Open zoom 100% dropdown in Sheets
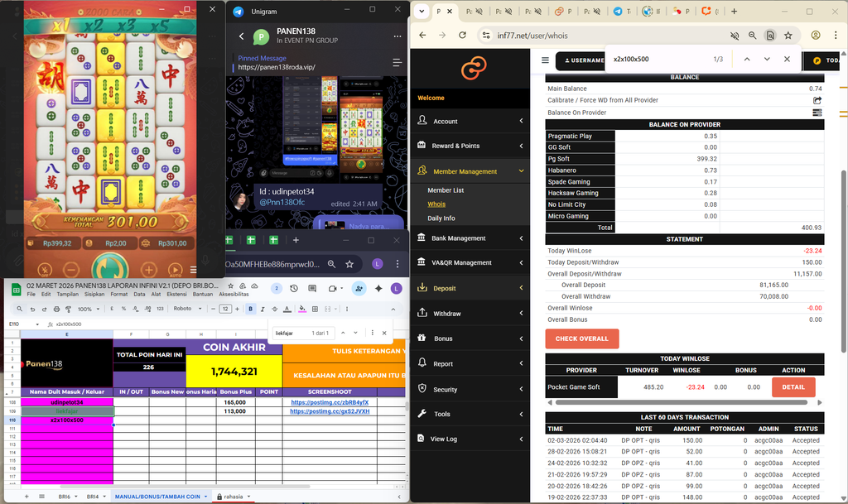The height and width of the screenshot is (504, 848). coord(89,309)
